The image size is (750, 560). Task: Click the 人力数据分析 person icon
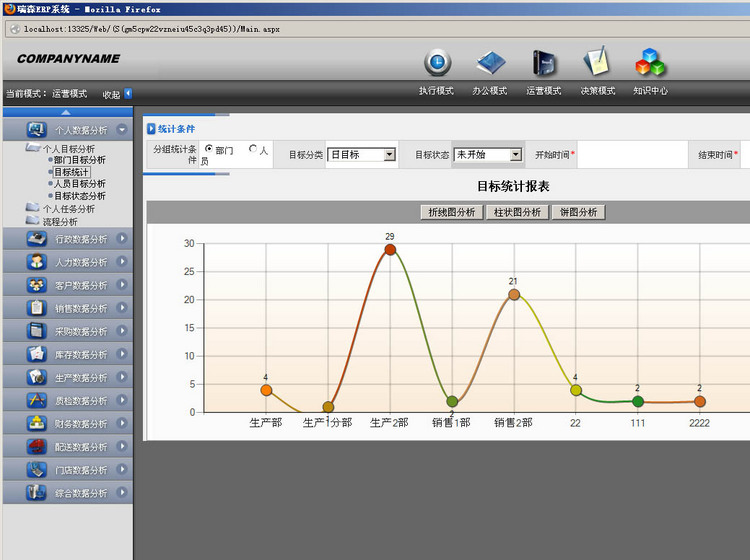(37, 262)
